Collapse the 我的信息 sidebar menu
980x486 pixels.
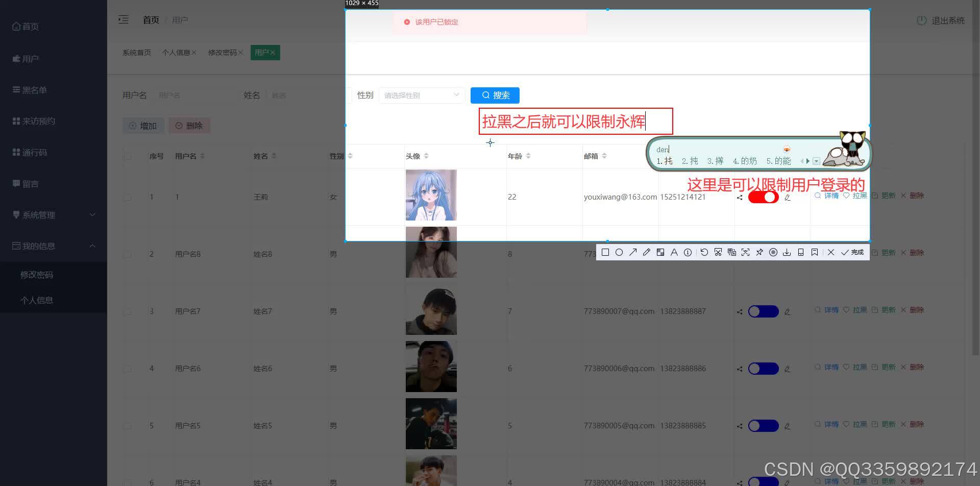[x=54, y=246]
